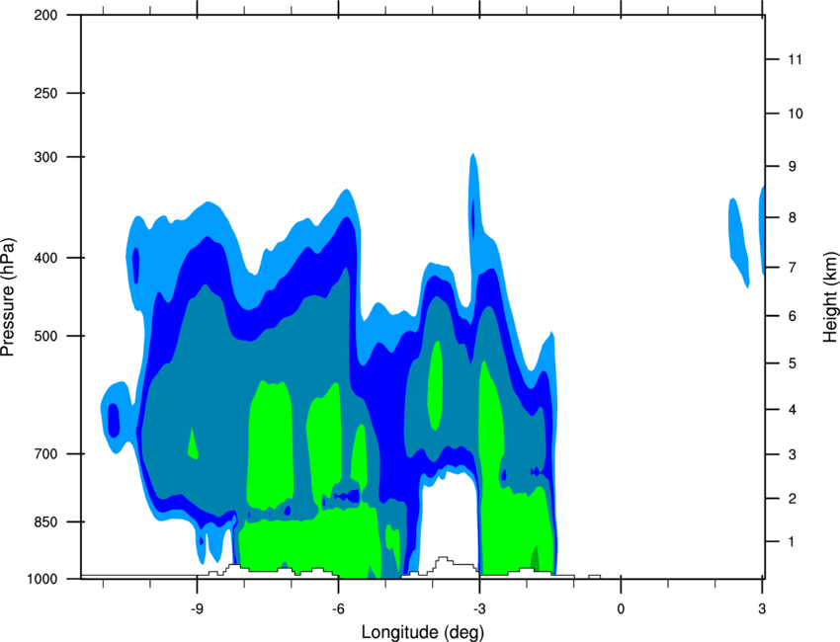Click the 700 pressure tick label

click(45, 453)
